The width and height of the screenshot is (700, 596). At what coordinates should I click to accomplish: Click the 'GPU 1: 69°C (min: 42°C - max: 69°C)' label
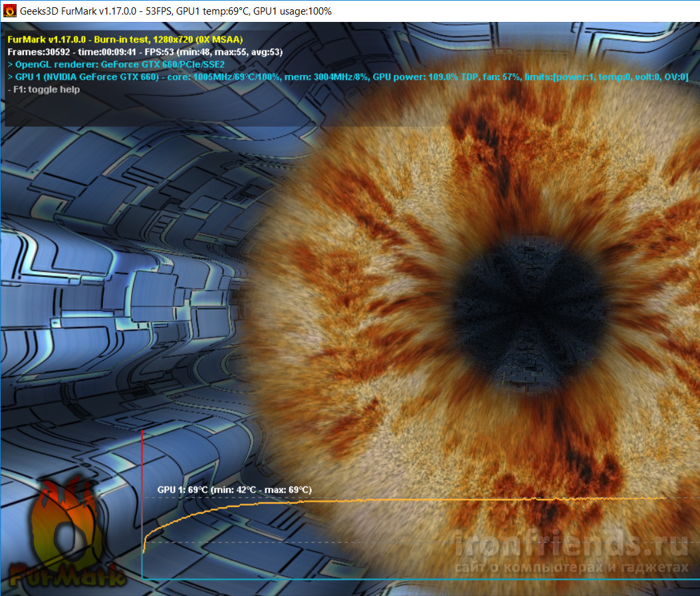(x=235, y=490)
